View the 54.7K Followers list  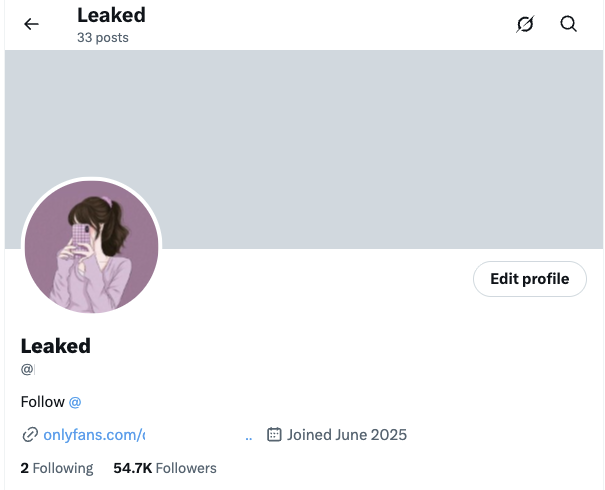coord(165,468)
